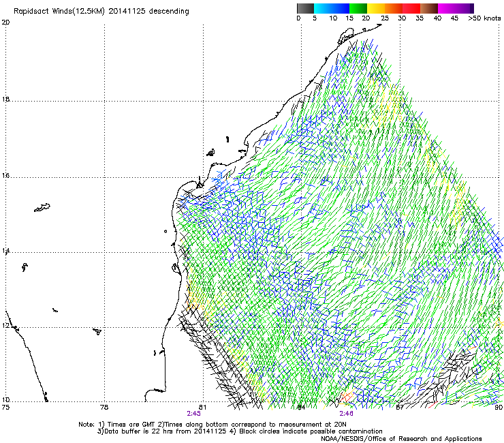Click the gray 0-5 knots color swatch
This screenshot has width=504, height=443.
[x=305, y=8]
